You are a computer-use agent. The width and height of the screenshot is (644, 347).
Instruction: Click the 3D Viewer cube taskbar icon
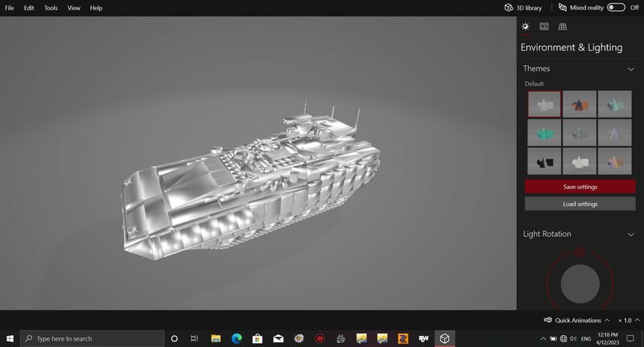coord(444,339)
